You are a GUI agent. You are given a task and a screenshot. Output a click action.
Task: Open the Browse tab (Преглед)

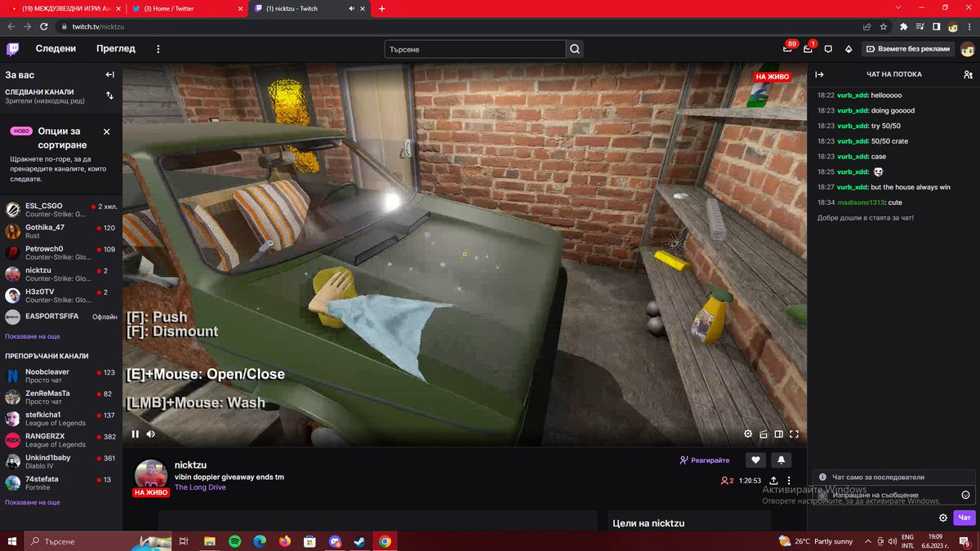coord(116,48)
